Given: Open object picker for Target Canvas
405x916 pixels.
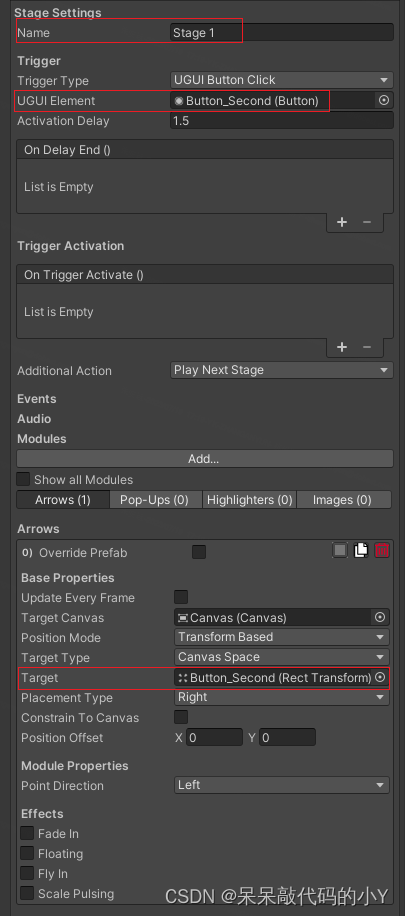Looking at the screenshot, I should coord(380,617).
